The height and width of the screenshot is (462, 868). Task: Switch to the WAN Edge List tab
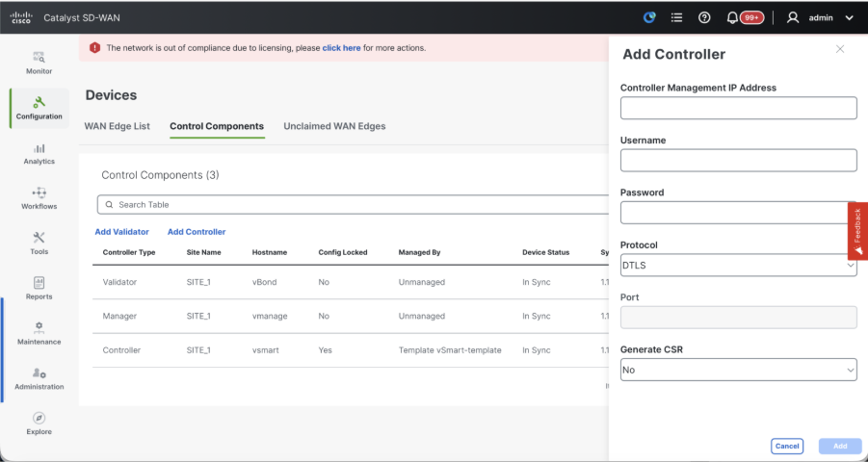pyautogui.click(x=118, y=126)
